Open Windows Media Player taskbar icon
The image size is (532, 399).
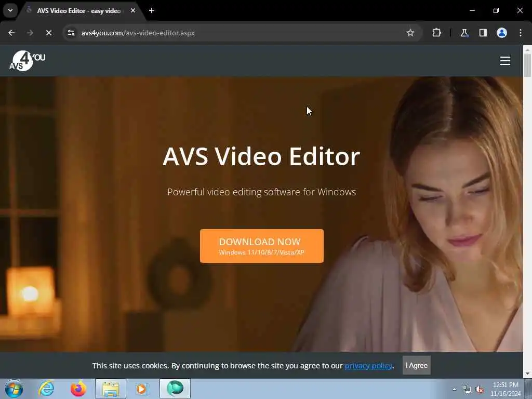coord(142,389)
